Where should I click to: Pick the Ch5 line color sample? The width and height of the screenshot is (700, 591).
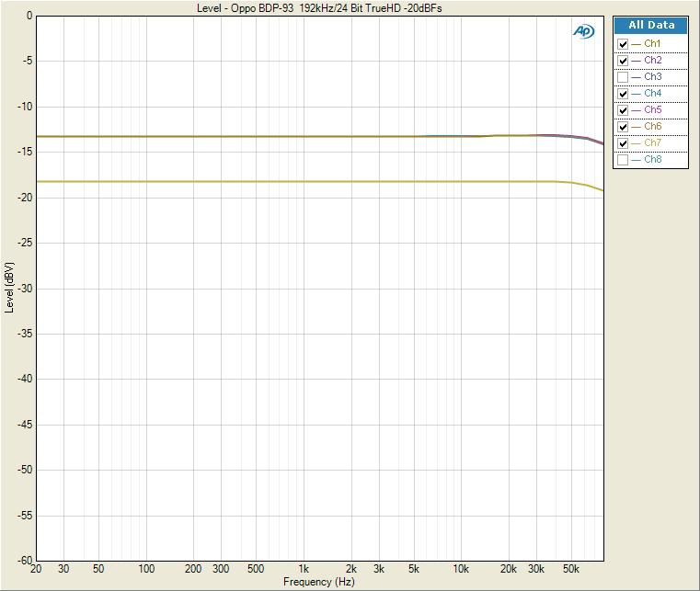(x=637, y=110)
